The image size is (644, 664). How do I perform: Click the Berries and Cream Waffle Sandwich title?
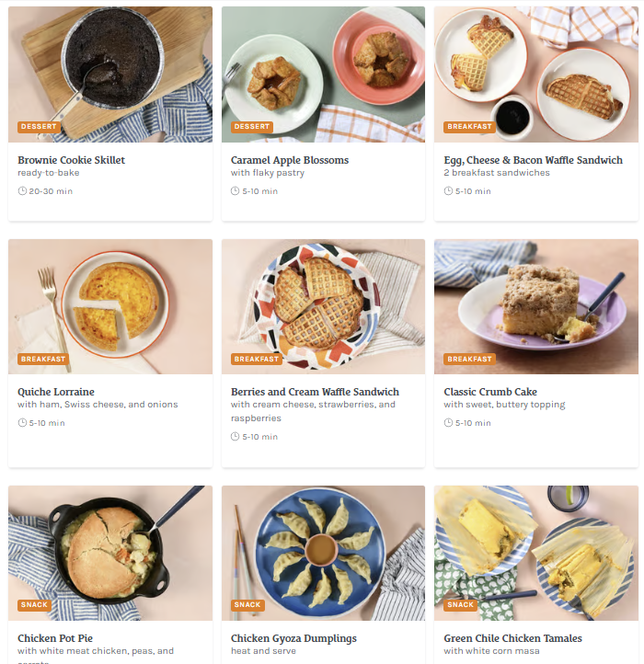(x=315, y=392)
